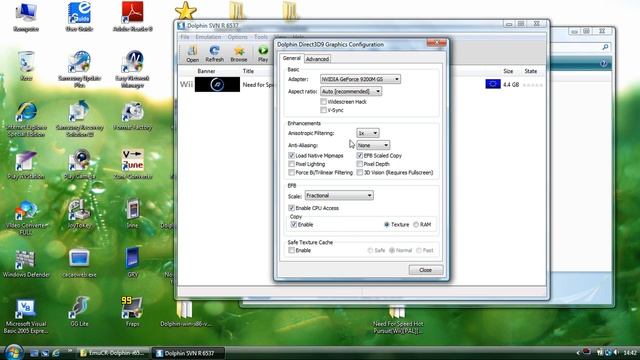Select the Need for Speed game banner thumbnail
The width and height of the screenshot is (640, 360).
[217, 84]
